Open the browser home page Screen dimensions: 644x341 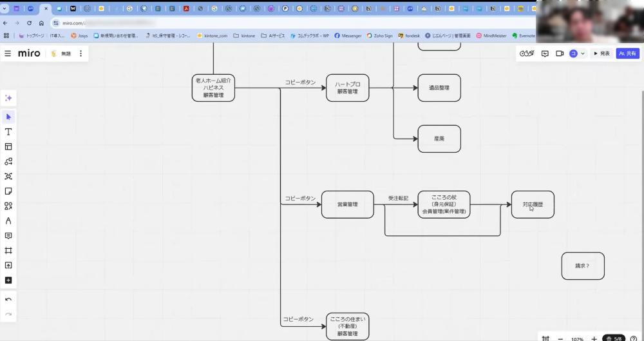coord(41,23)
